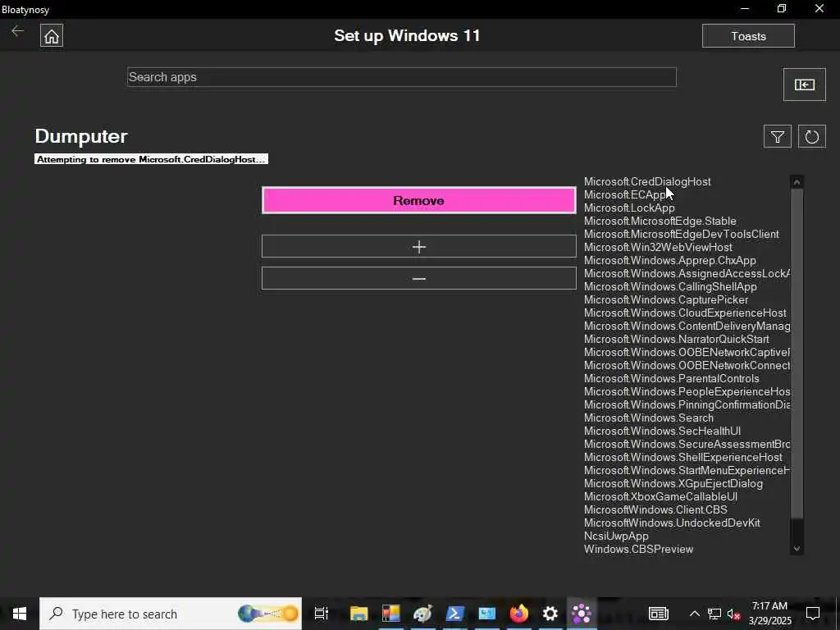Image resolution: width=840 pixels, height=630 pixels.
Task: Select NcsiUwpApp entry
Action: pos(616,536)
